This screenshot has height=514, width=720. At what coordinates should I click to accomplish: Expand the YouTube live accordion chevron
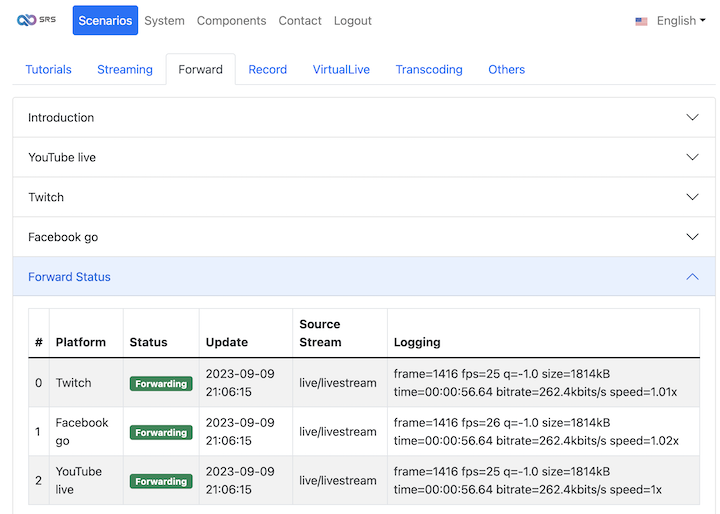point(692,157)
